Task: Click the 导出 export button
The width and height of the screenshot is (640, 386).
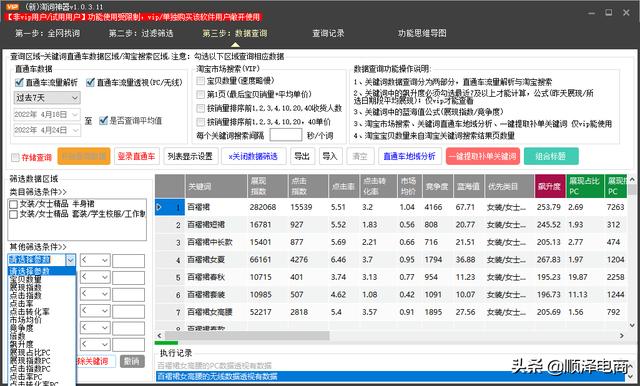Action: (x=302, y=156)
